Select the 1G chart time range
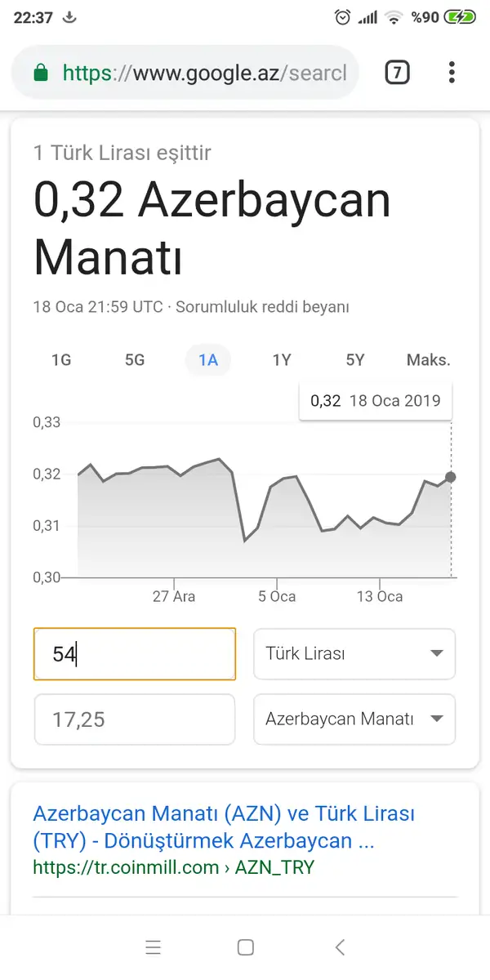The width and height of the screenshot is (490, 980). 61,359
